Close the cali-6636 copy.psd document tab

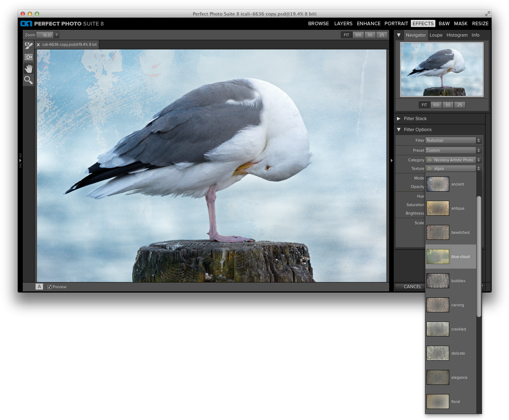tap(38, 45)
